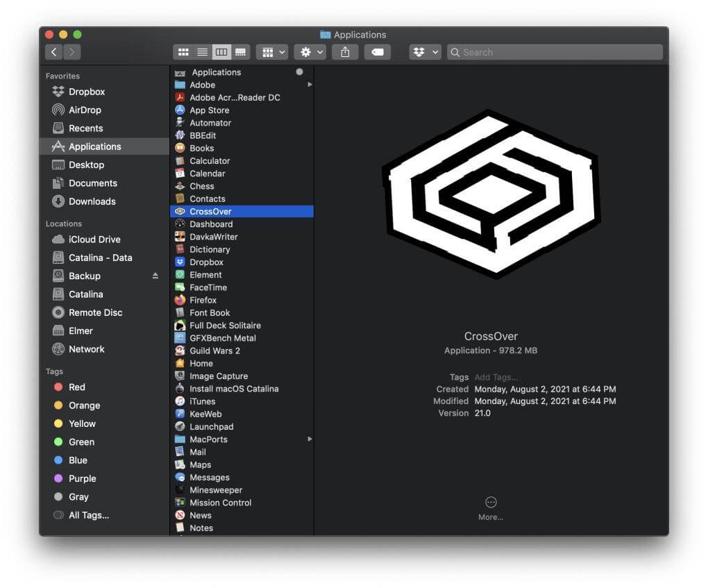Open AirDrop in the sidebar

pos(105,110)
